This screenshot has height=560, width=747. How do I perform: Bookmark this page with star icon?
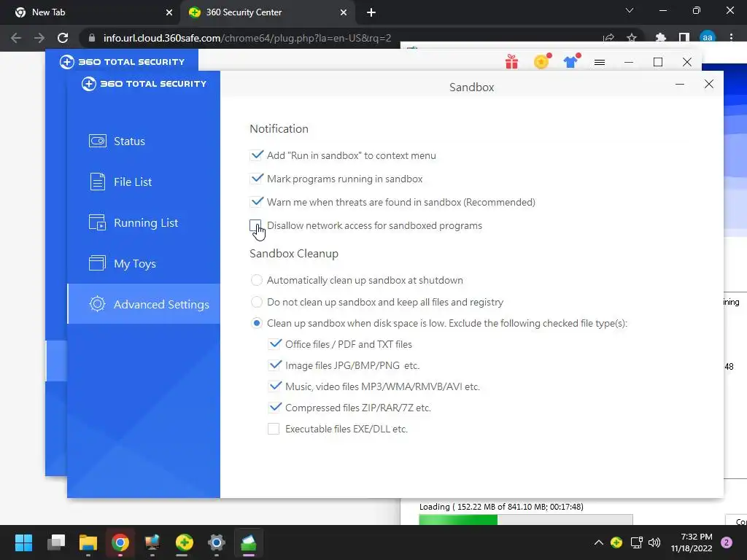pos(632,38)
